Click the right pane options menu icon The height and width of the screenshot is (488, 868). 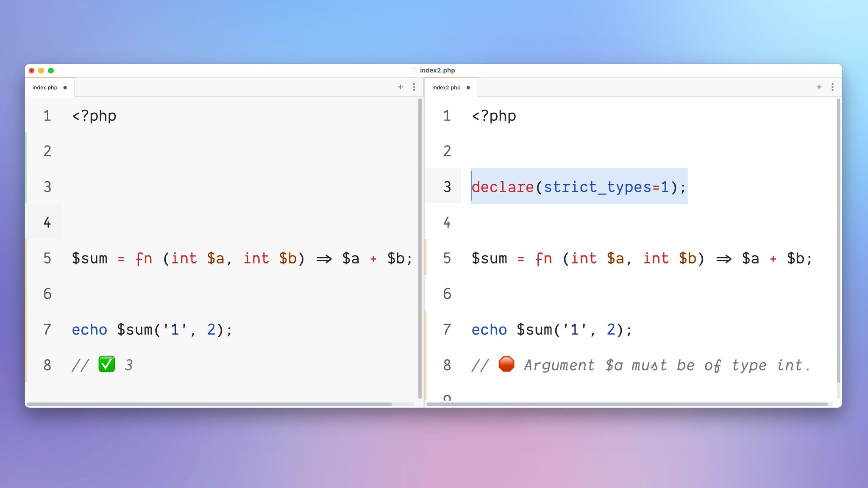(x=832, y=87)
